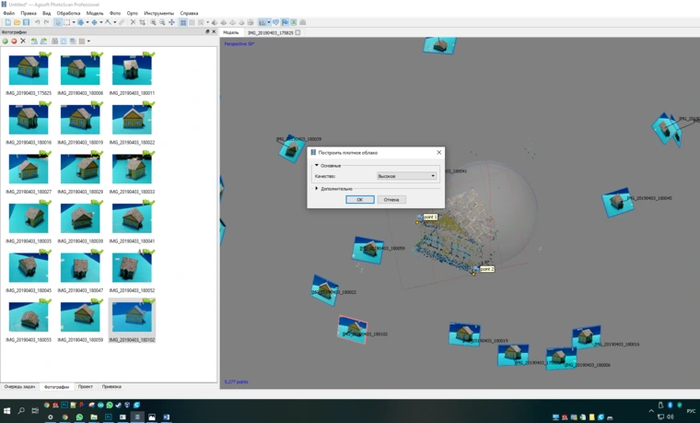Click the Undo arrow in toolbar
Image resolution: width=700 pixels, height=423 pixels.
(38, 22)
